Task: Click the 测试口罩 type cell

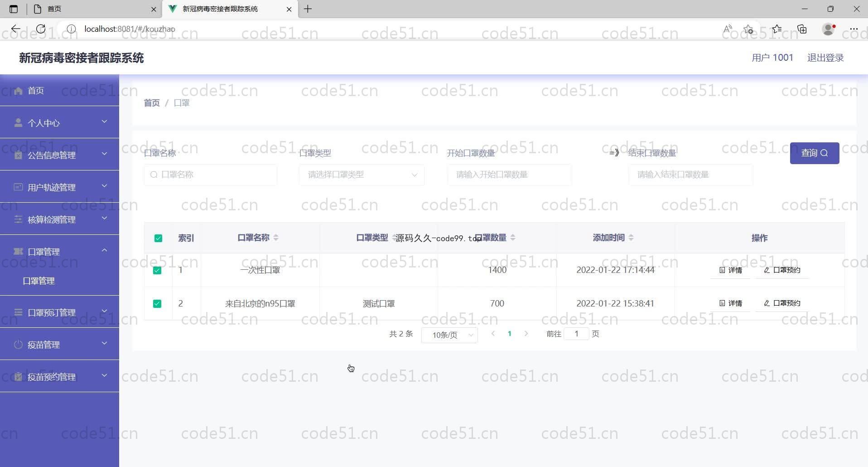Action: tap(379, 304)
